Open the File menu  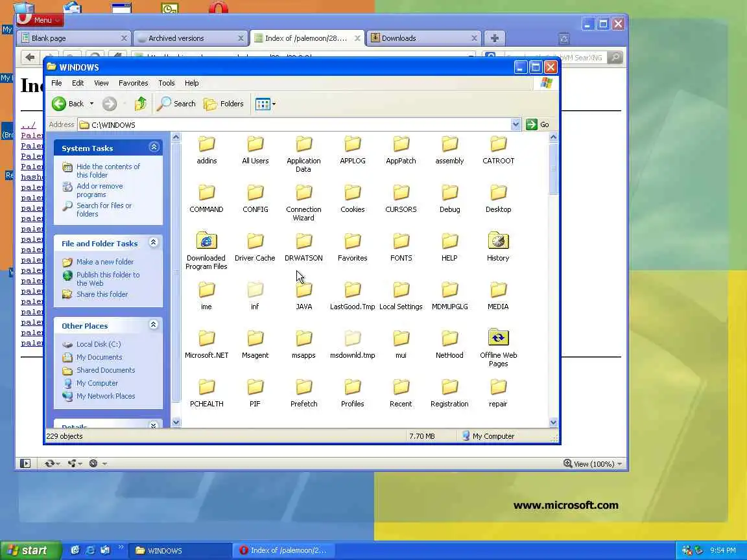coord(56,83)
